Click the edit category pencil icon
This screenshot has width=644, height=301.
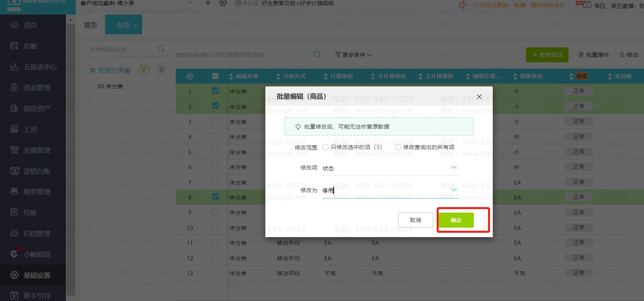144,70
